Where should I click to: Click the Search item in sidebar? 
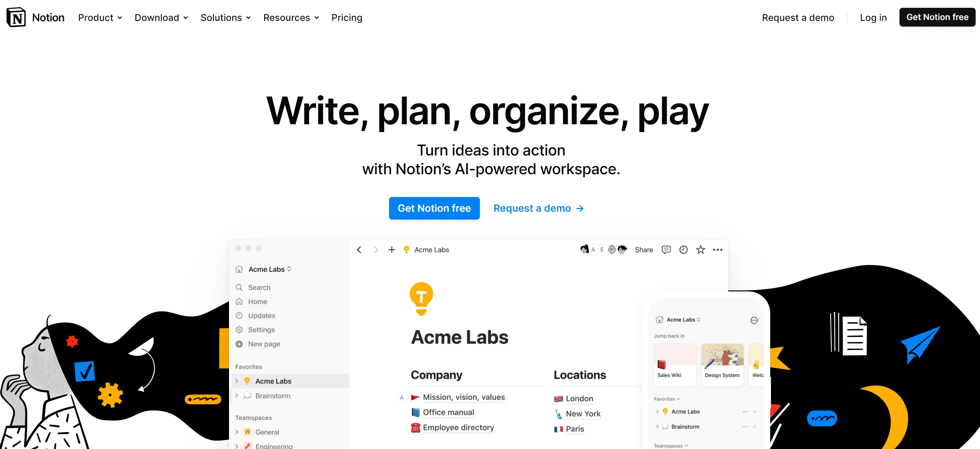click(259, 288)
